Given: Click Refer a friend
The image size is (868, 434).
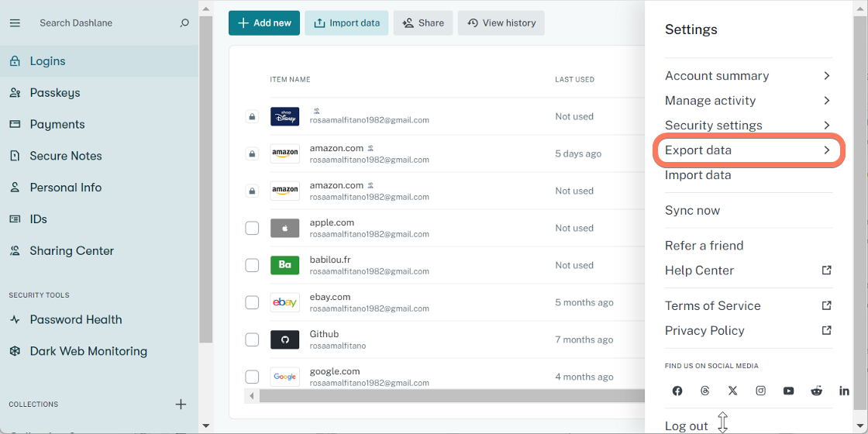Looking at the screenshot, I should pos(704,245).
